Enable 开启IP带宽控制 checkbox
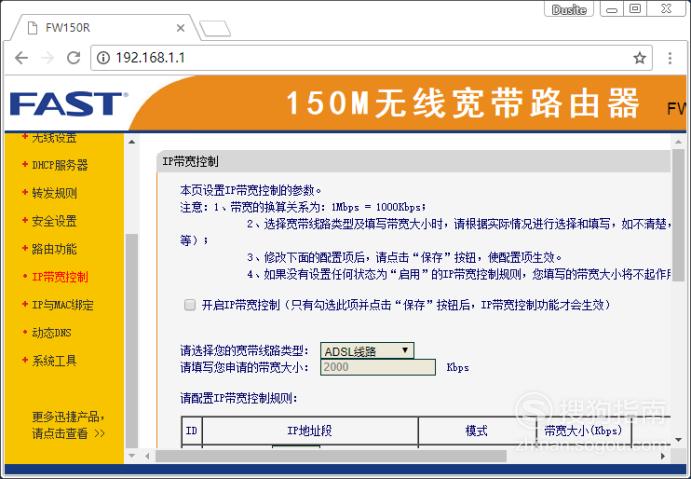 click(190, 304)
